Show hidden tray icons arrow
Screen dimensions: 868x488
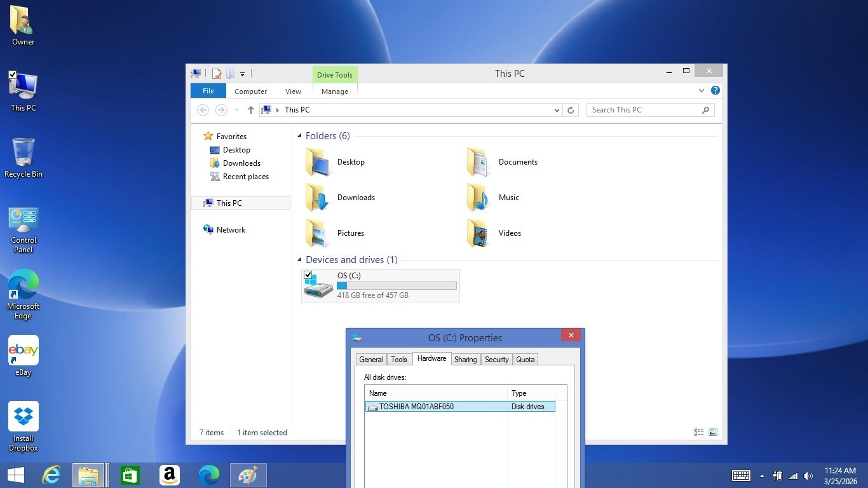click(x=762, y=475)
